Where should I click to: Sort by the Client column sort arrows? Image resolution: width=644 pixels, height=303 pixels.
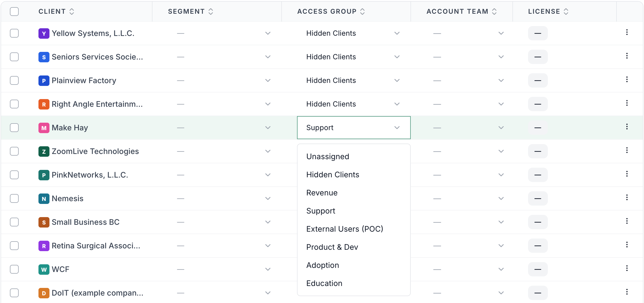[x=72, y=12]
